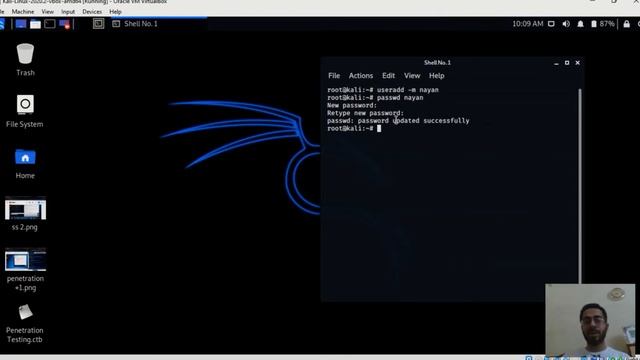Viewport: 640px width, 360px height.
Task: Click the 'New password:' line
Action: 352,105
